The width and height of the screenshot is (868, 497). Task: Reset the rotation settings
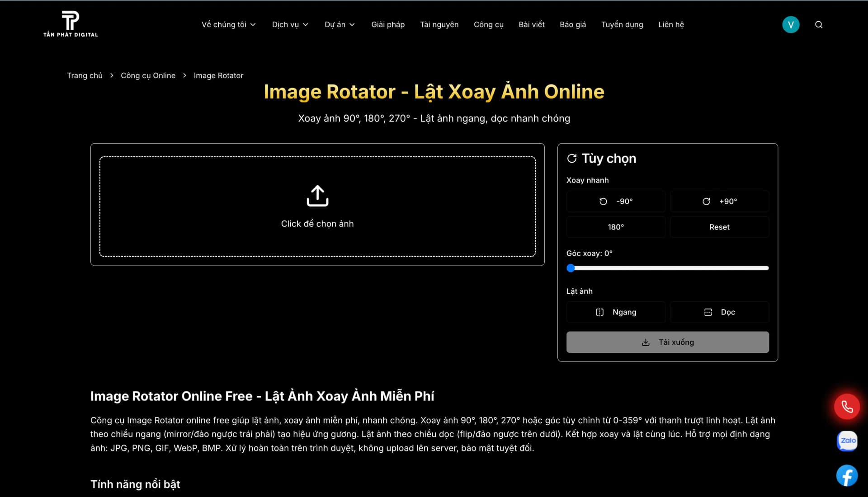[719, 227]
